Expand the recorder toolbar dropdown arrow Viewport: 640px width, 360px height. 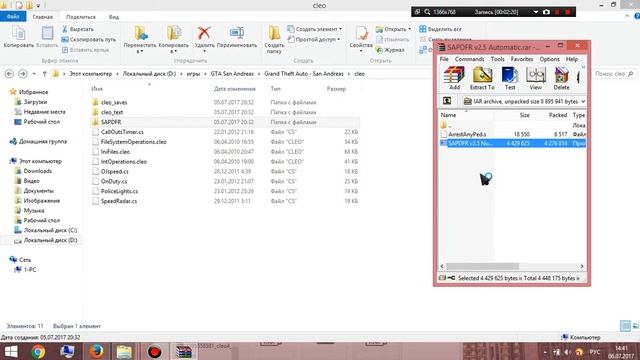tap(536, 12)
